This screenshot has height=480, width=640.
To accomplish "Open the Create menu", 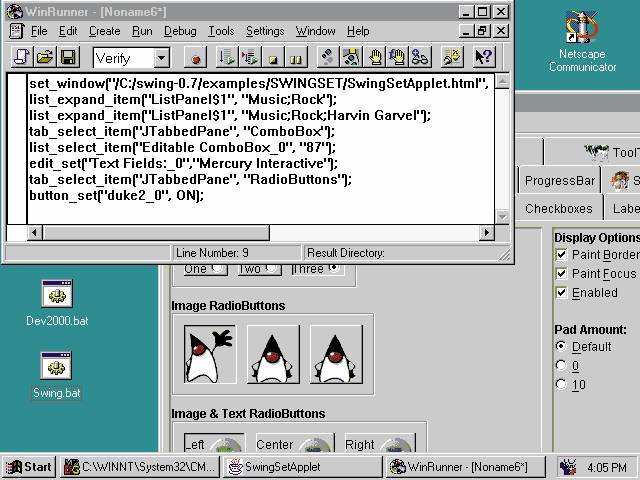I will point(104,31).
